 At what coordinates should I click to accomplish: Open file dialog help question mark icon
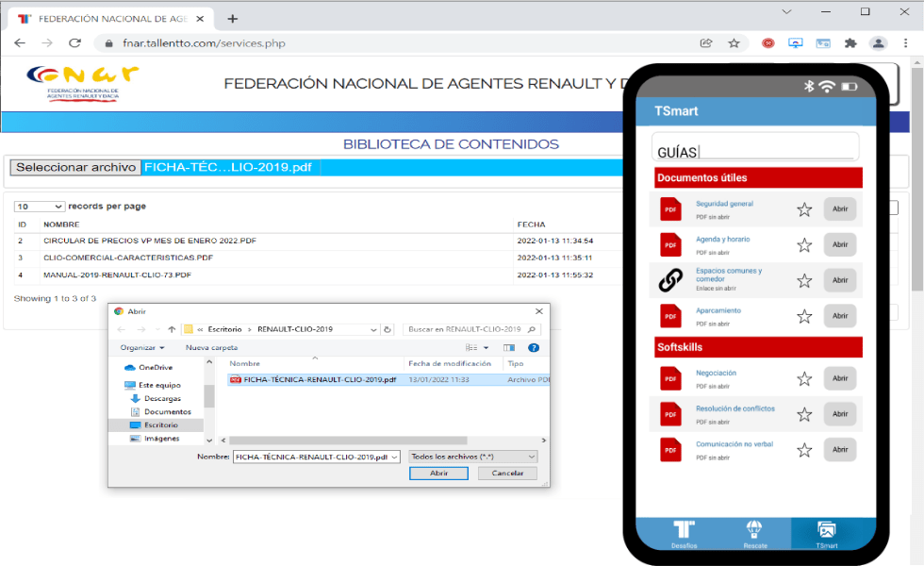(534, 347)
